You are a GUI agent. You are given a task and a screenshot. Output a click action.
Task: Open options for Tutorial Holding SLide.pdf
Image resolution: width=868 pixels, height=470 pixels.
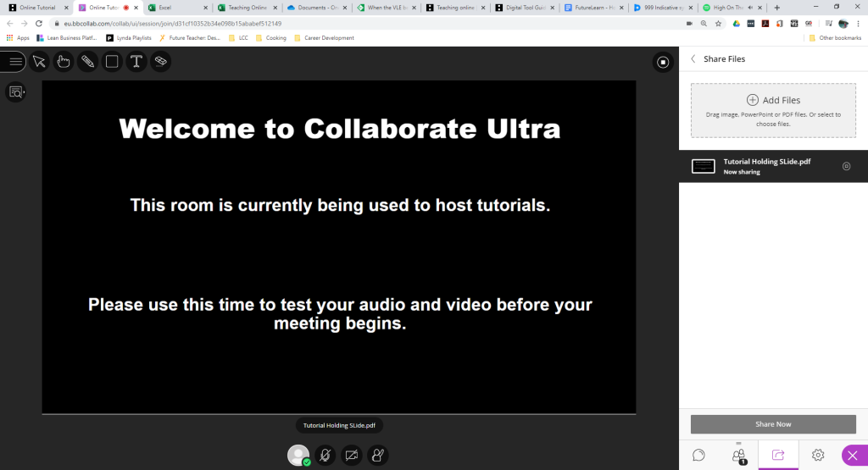(847, 166)
